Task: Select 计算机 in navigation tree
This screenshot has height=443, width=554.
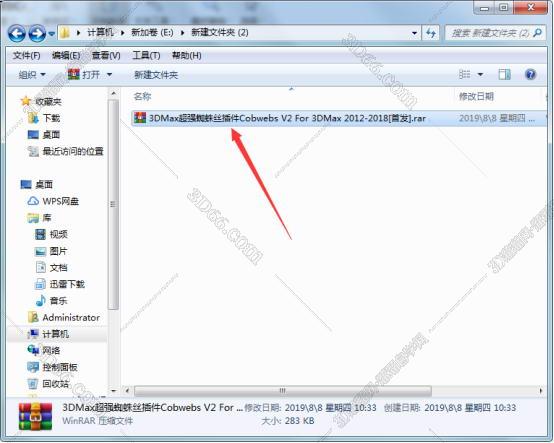Action: pyautogui.click(x=56, y=334)
